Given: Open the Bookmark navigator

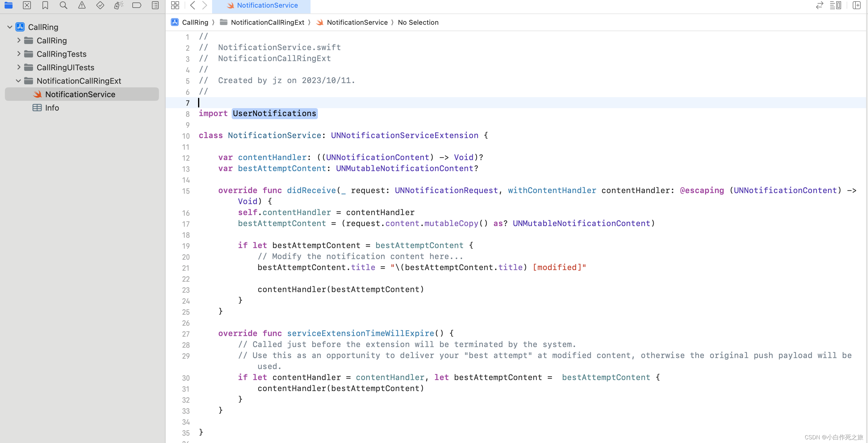Looking at the screenshot, I should tap(45, 5).
